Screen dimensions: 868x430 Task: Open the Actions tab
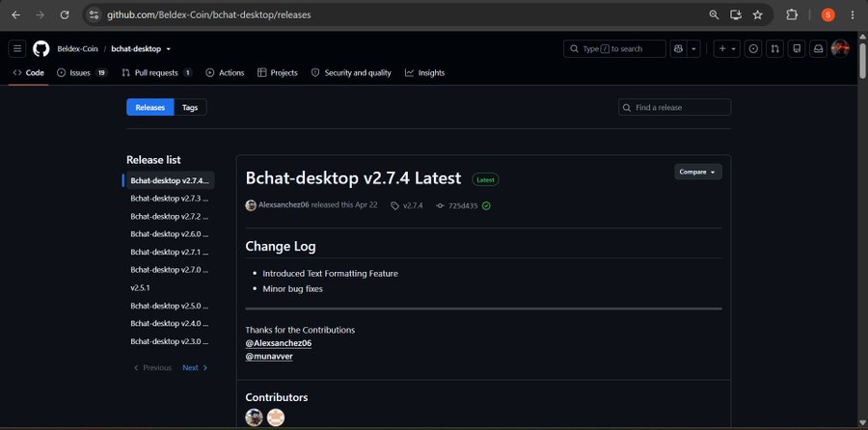pos(225,72)
